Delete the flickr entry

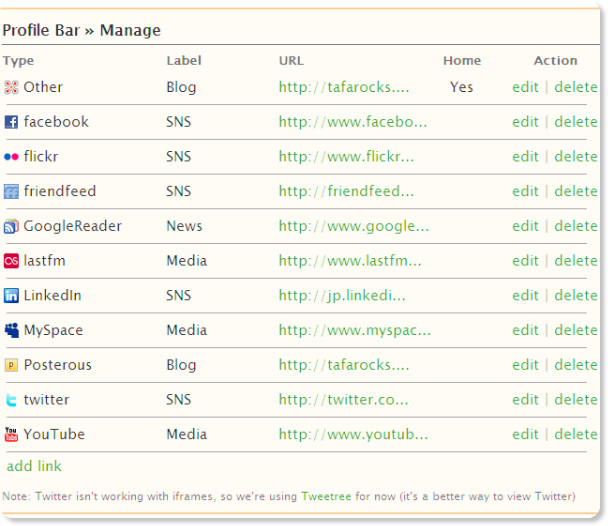point(576,157)
